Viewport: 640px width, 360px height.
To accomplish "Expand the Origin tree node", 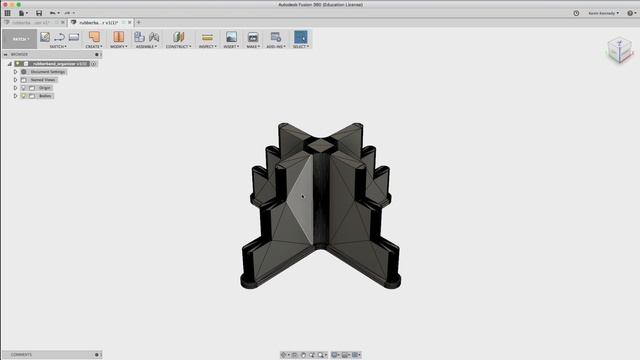I will pos(16,88).
